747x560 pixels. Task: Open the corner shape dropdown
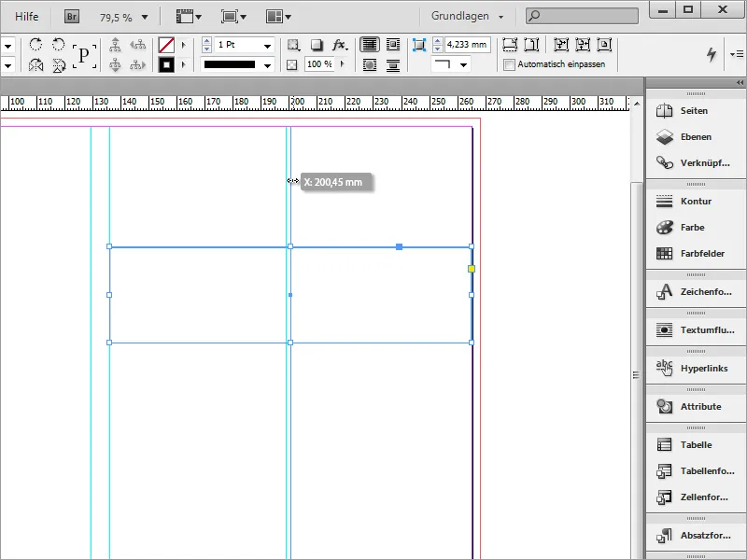click(450, 64)
